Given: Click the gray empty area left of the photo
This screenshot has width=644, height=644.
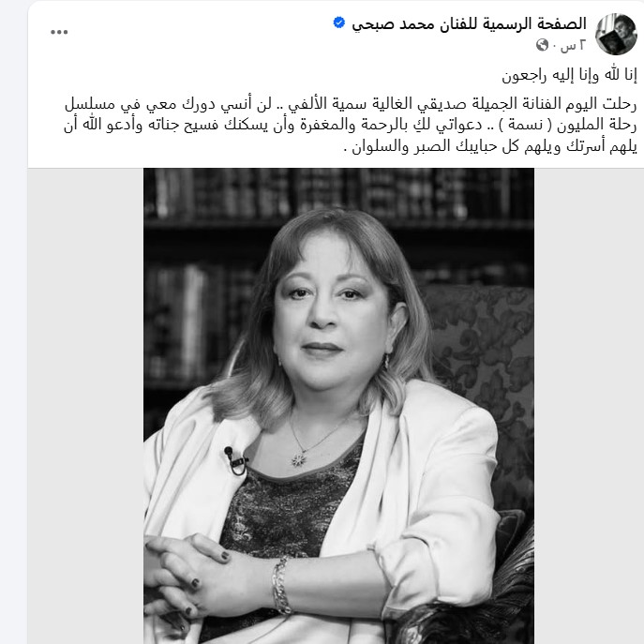Looking at the screenshot, I should 85,406.
